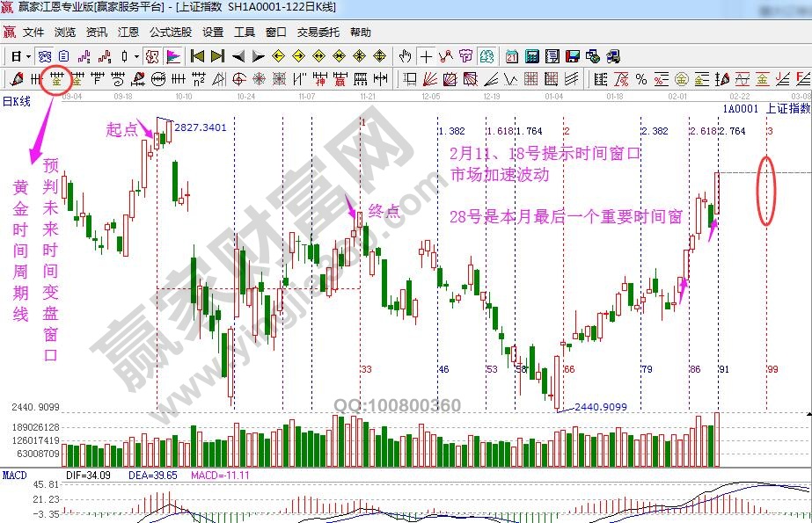Open the numeric stepper dropdown in the toolbar
812x523 pixels.
point(136,55)
